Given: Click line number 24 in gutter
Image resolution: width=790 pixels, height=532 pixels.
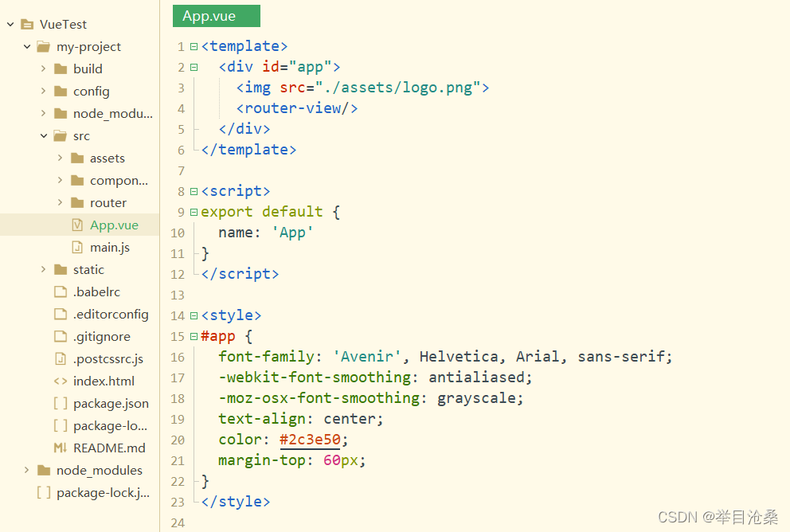Looking at the screenshot, I should coord(178,523).
